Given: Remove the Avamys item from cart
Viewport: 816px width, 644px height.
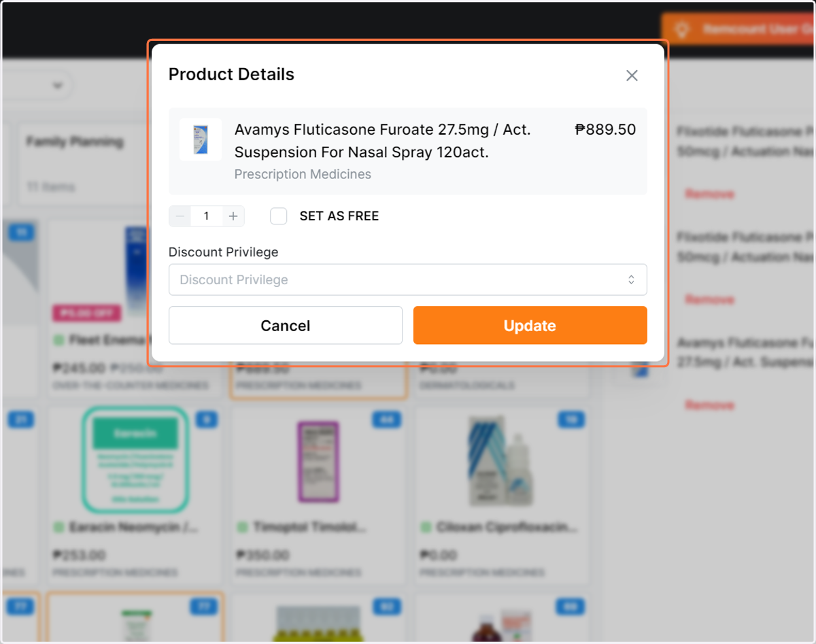Looking at the screenshot, I should (x=709, y=405).
